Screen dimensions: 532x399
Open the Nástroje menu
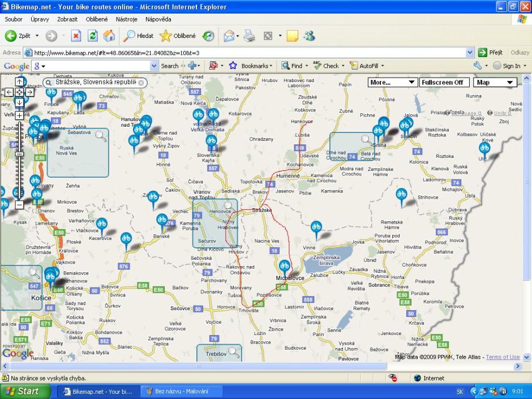click(126, 19)
